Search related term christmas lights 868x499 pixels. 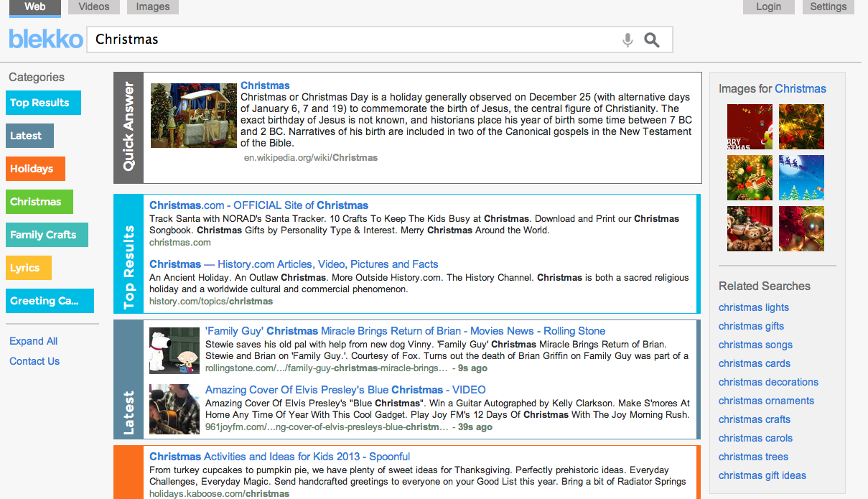click(754, 307)
